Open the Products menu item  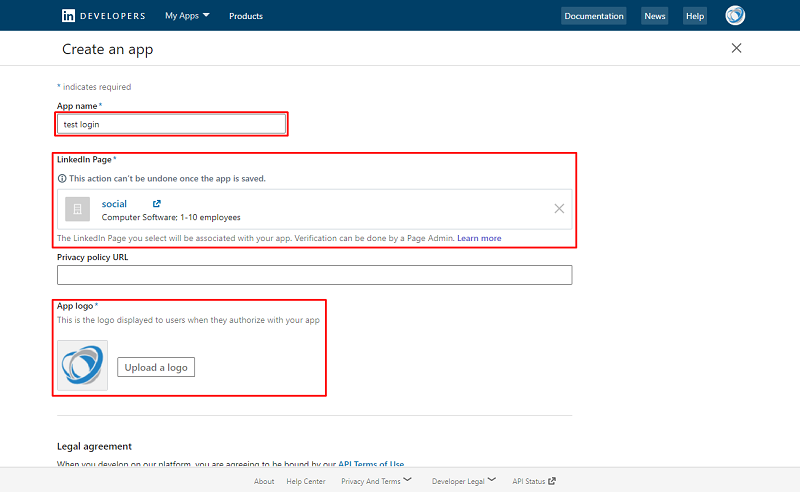[x=246, y=16]
